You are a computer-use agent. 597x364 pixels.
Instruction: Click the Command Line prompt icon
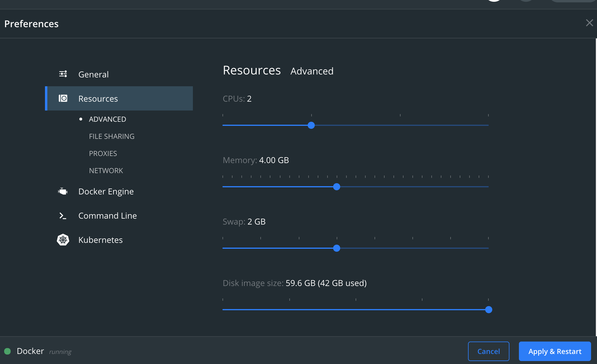[63, 216]
